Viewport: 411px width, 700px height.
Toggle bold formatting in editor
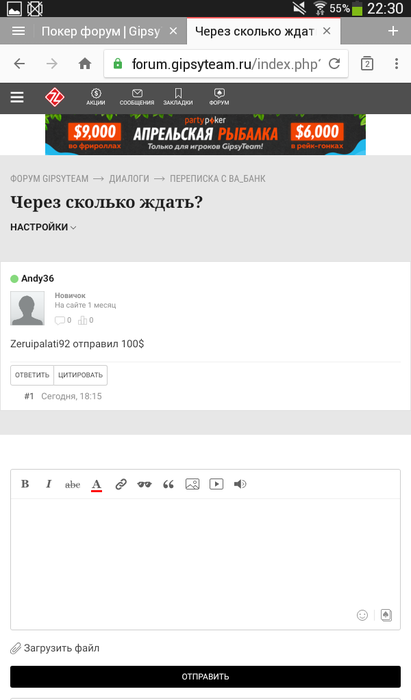tap(25, 484)
